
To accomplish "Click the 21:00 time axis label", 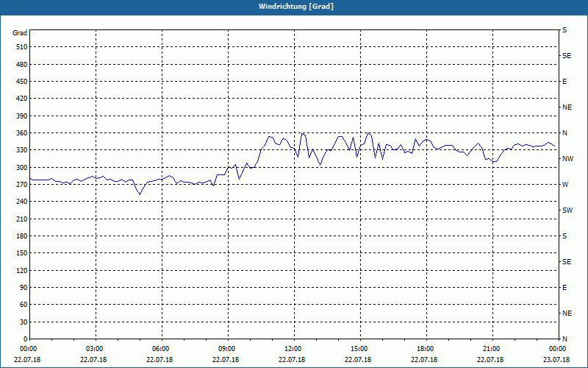I will [x=492, y=349].
